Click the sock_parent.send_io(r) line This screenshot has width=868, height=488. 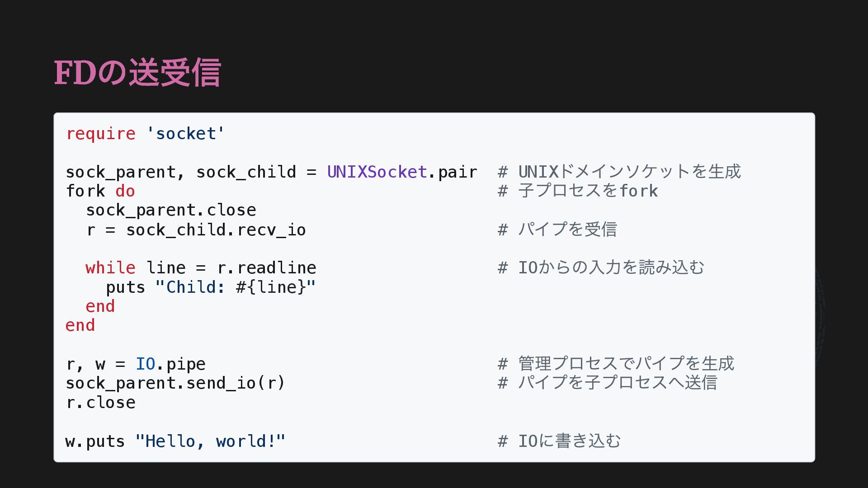(175, 383)
